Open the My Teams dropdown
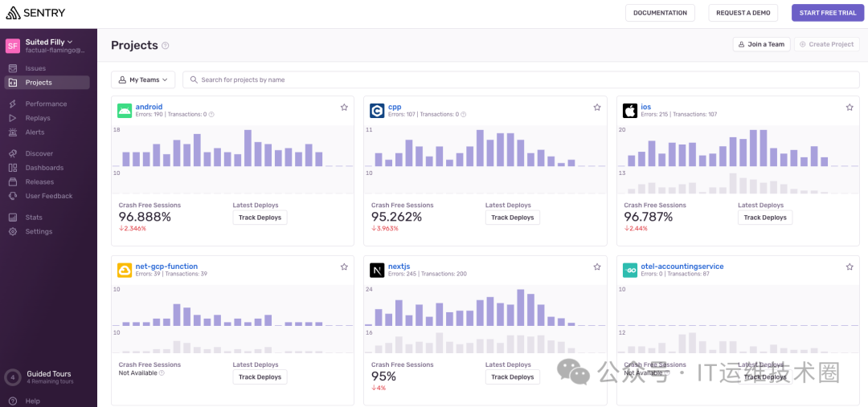Viewport: 868px width, 407px height. tap(143, 79)
